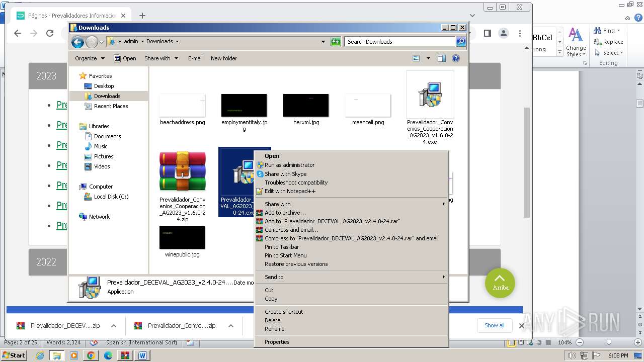This screenshot has height=362, width=644.
Task: Choose Create shortcut
Action: coord(351,312)
